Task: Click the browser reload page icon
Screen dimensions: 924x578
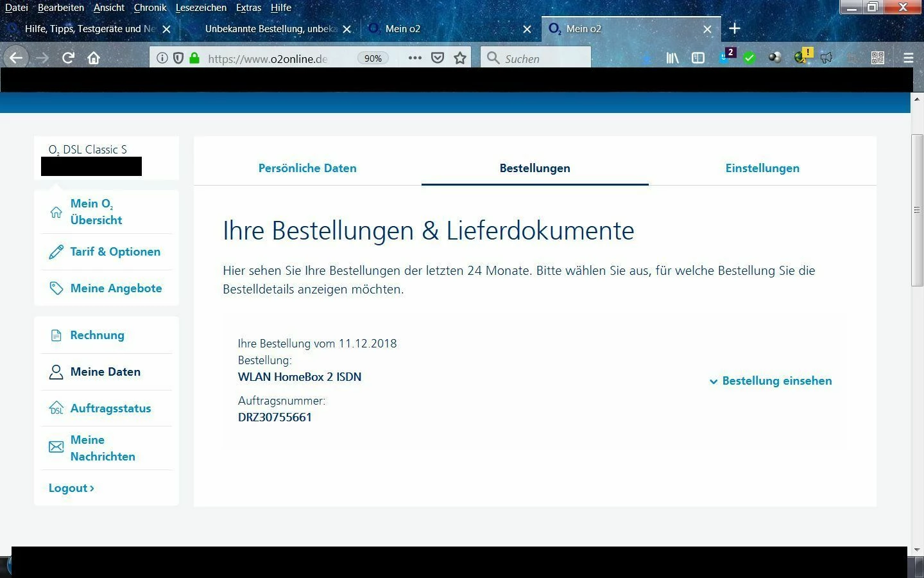Action: point(68,58)
